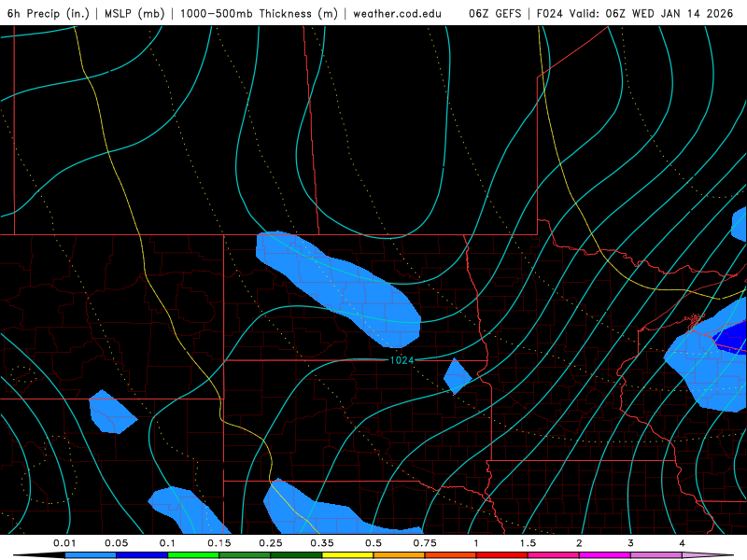
Task: Click the medium green legend swatch after 0.15
Action: point(245,555)
